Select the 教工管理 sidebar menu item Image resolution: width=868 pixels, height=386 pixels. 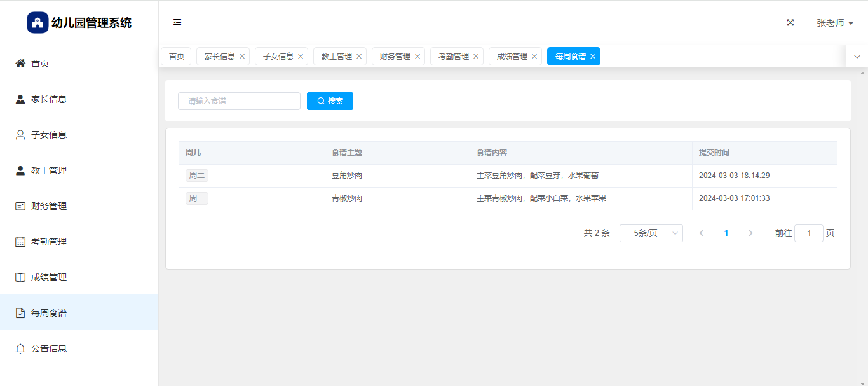pyautogui.click(x=49, y=170)
